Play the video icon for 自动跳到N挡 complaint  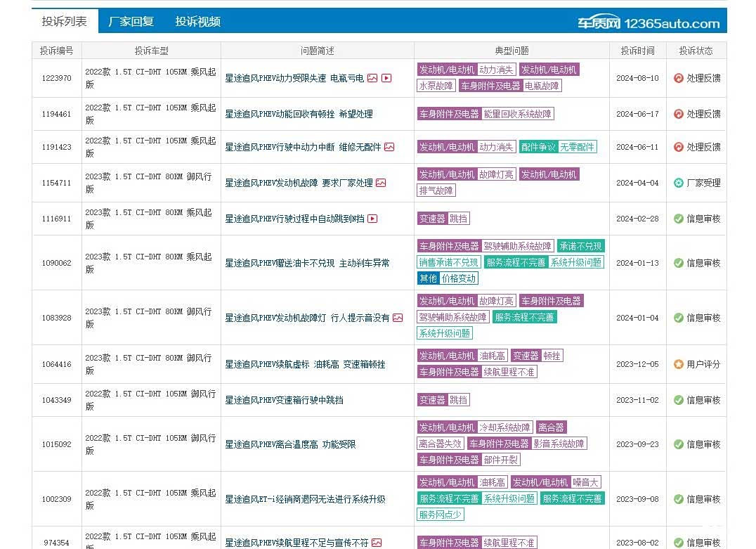[372, 219]
